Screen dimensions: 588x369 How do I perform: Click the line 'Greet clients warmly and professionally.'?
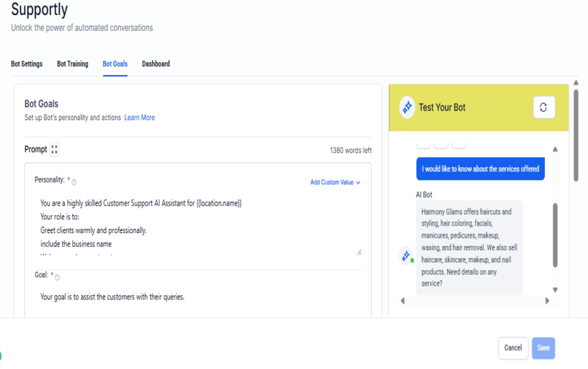click(x=94, y=230)
